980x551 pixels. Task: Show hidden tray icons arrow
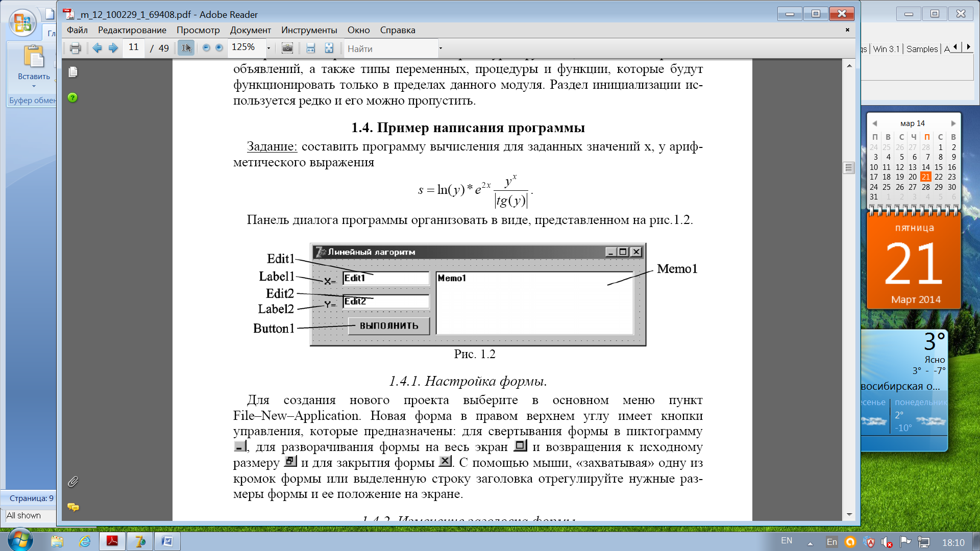pyautogui.click(x=810, y=543)
